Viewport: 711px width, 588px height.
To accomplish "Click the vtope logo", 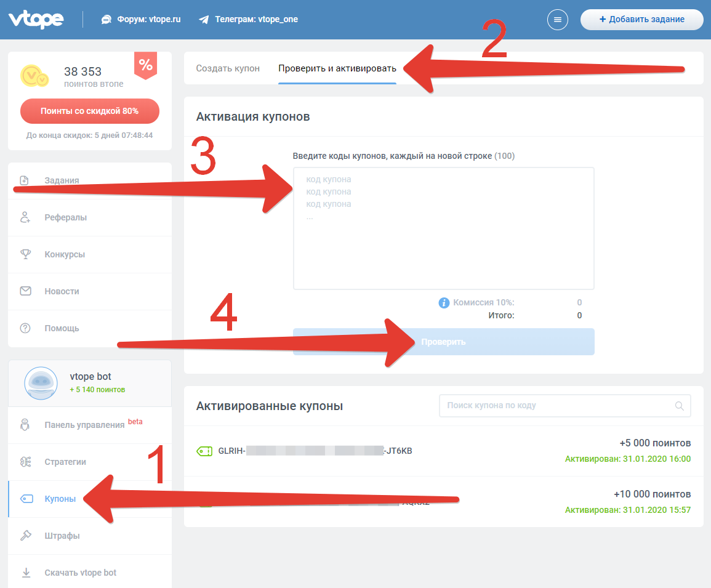I will tap(36, 20).
